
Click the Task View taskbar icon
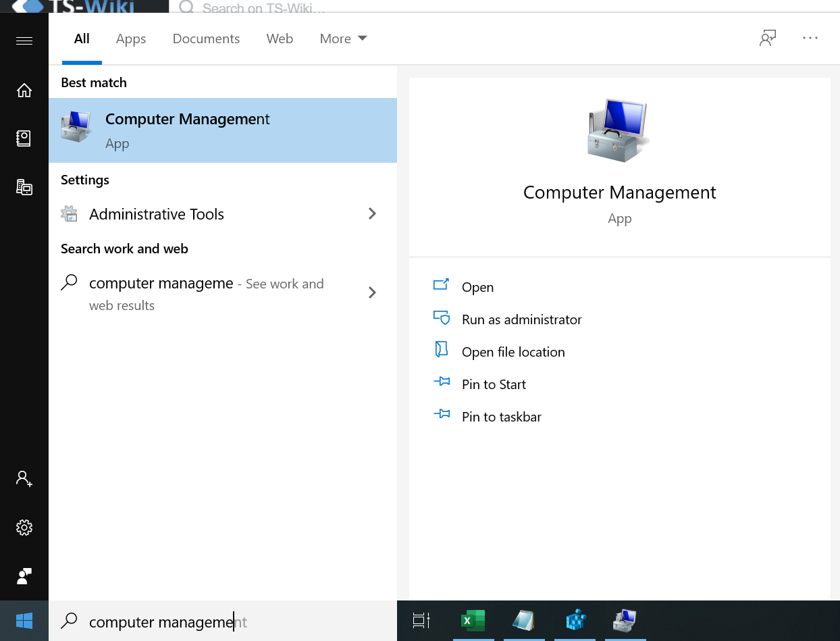tap(421, 620)
